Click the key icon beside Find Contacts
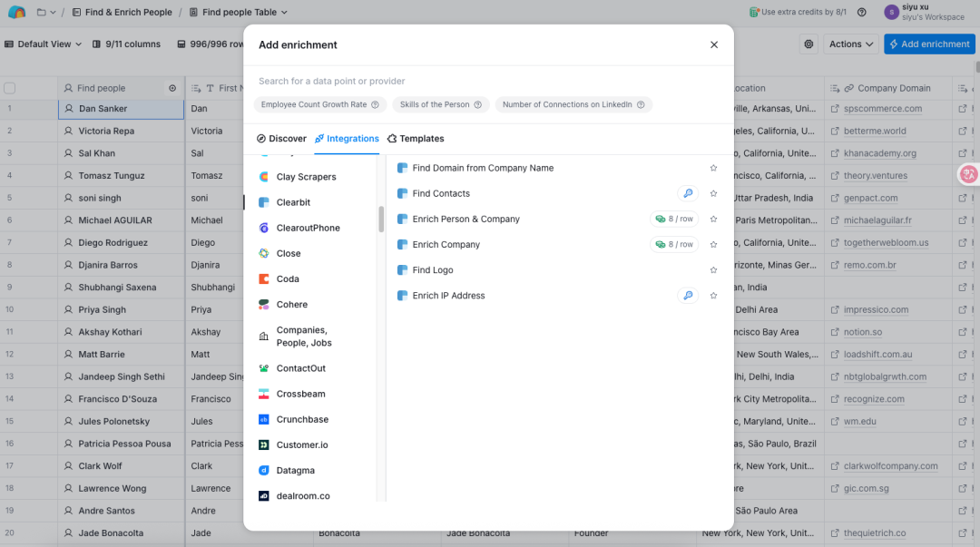This screenshot has height=547, width=980. coord(688,194)
